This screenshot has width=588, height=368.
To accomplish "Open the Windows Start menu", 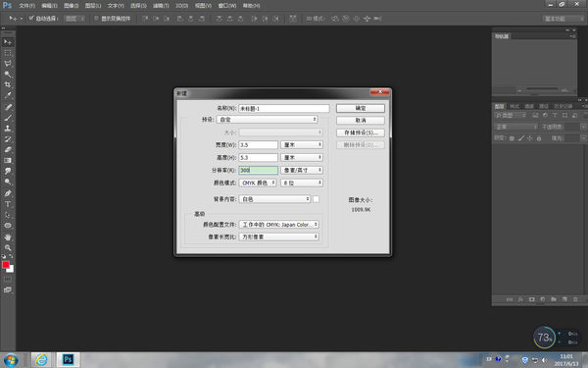I will [11, 360].
